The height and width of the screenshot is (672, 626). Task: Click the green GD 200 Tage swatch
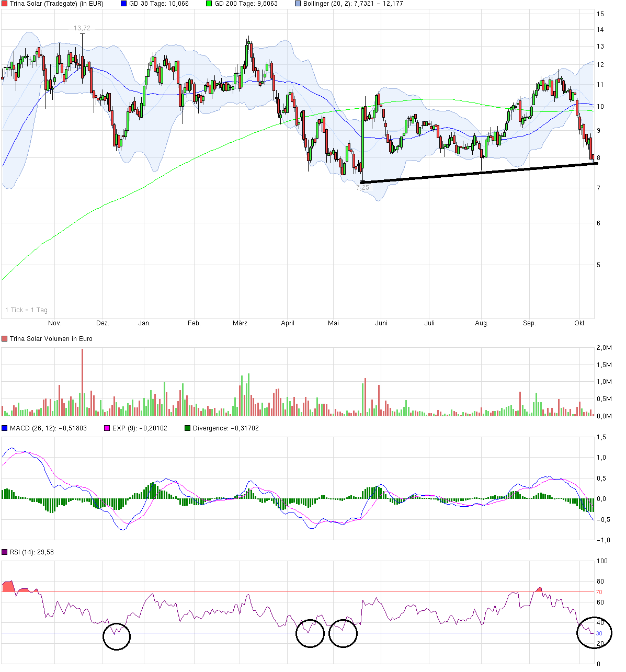[x=209, y=4]
